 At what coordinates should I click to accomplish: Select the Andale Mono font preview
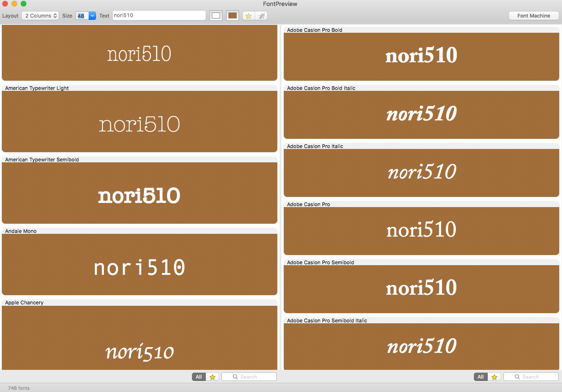[x=139, y=264]
